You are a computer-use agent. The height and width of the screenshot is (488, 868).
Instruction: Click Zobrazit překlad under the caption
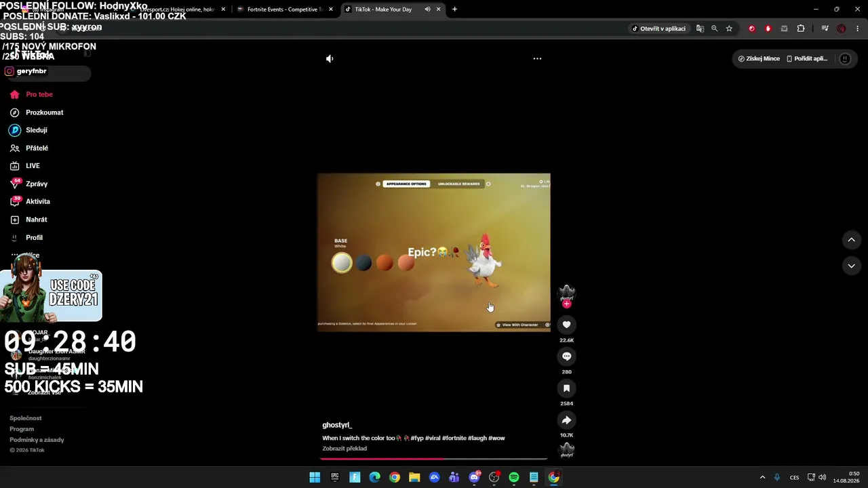(x=344, y=449)
